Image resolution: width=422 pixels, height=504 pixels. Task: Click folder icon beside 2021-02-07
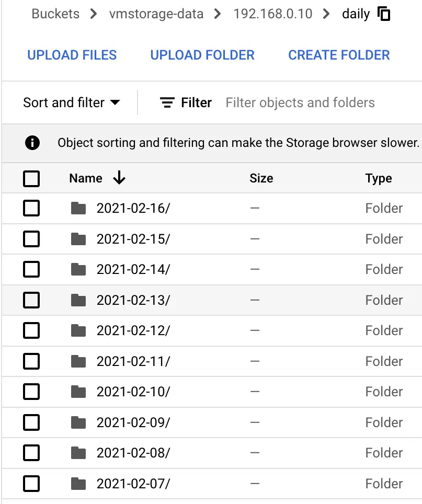click(78, 484)
